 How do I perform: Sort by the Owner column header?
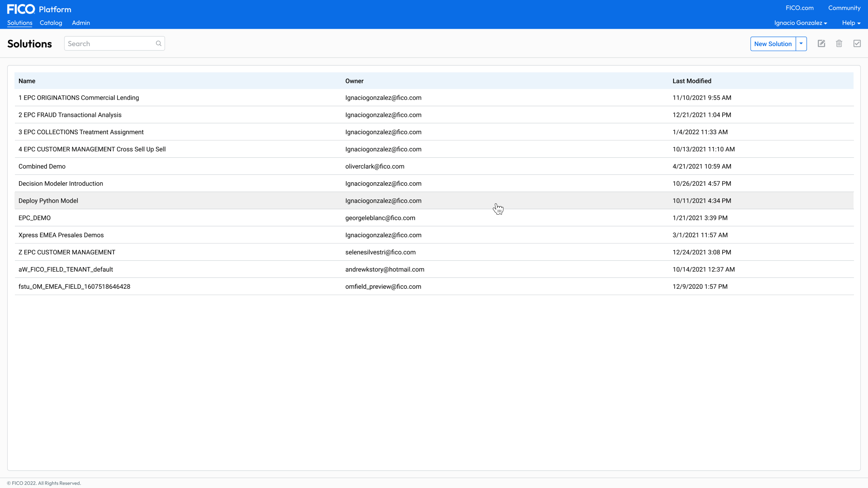tap(354, 81)
